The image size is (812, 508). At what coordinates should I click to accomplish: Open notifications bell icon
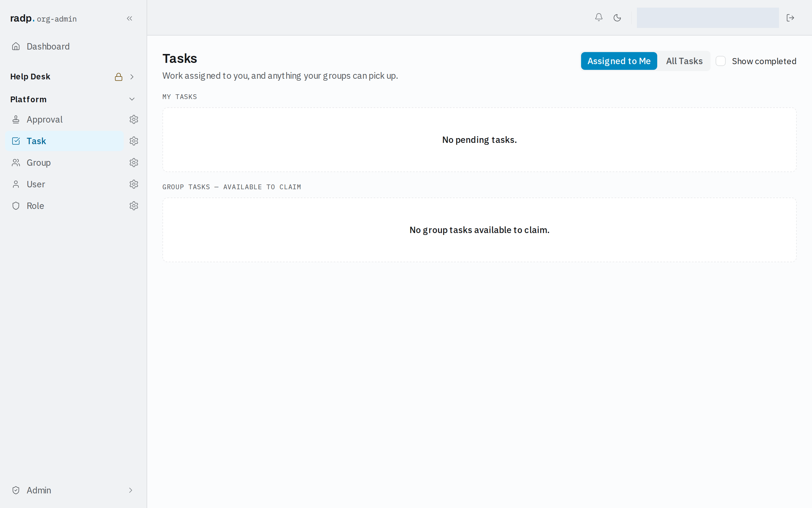(x=599, y=17)
